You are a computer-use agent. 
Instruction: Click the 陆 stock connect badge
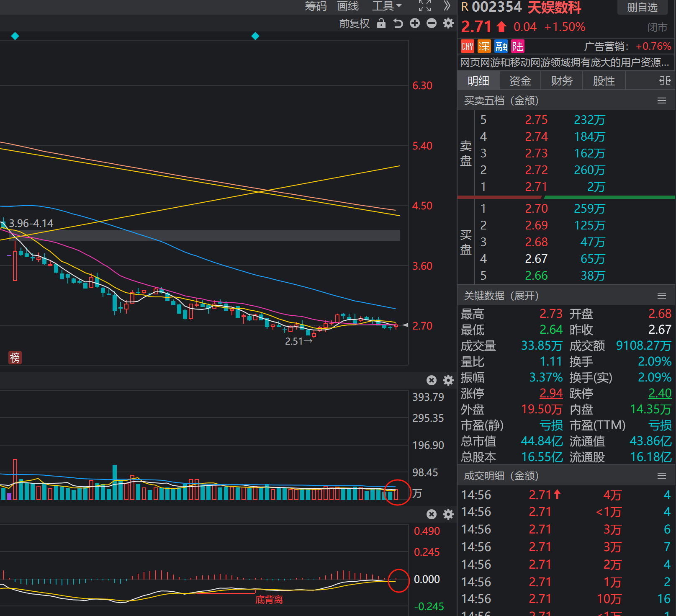click(518, 46)
